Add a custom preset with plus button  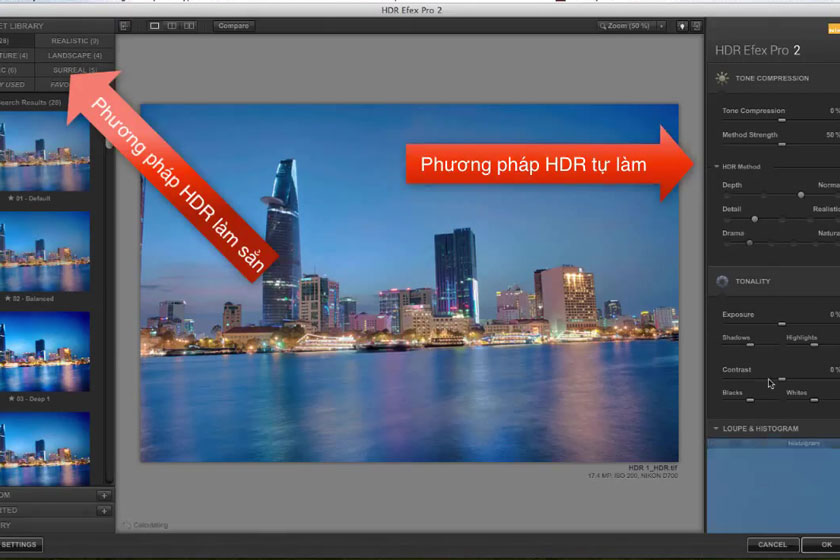coord(104,495)
